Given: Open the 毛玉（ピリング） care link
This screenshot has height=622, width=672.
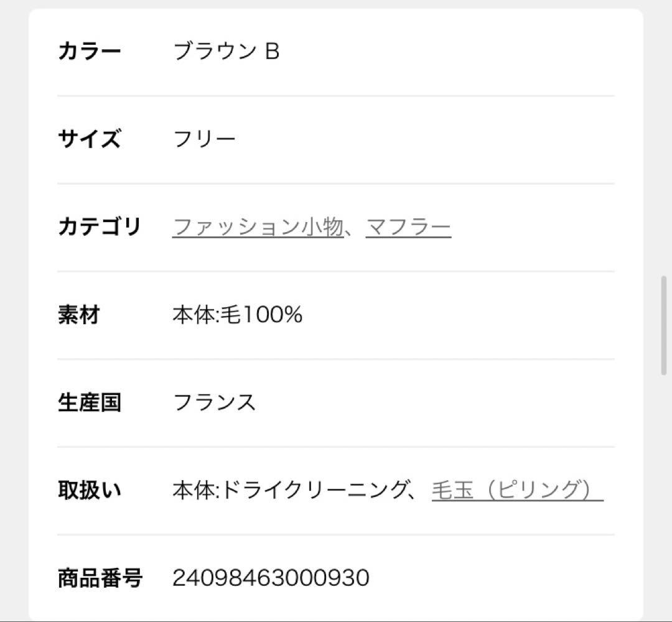Looking at the screenshot, I should coord(517,490).
